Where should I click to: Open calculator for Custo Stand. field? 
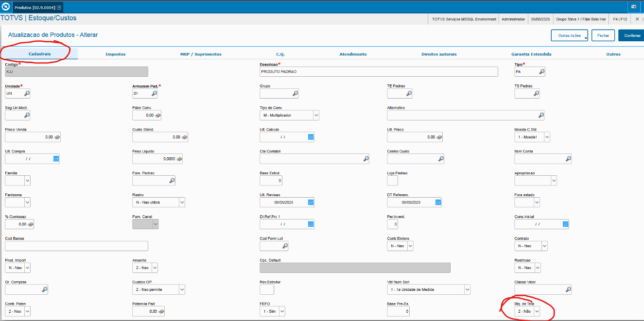184,137
